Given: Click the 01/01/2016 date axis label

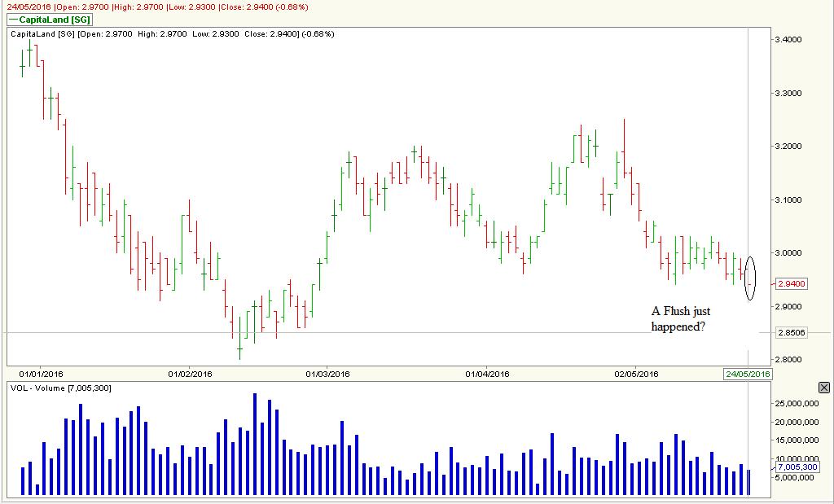Looking at the screenshot, I should tap(41, 374).
